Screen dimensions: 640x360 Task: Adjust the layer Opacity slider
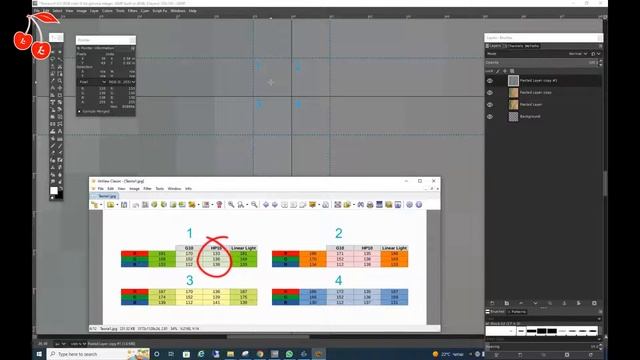coord(540,62)
